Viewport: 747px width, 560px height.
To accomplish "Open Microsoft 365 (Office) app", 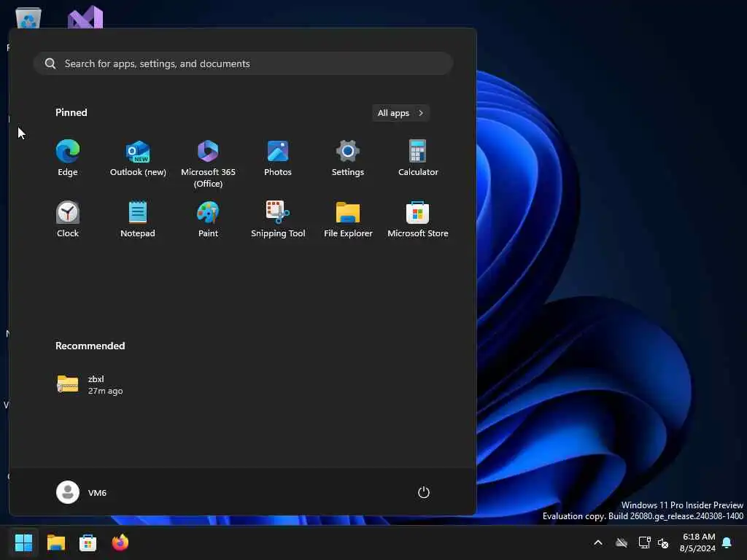I will click(x=208, y=163).
